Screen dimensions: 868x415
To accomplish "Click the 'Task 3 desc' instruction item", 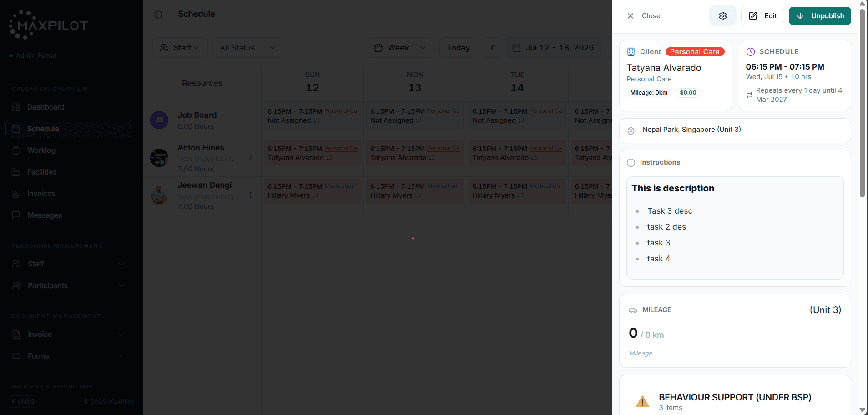I will coord(670,211).
